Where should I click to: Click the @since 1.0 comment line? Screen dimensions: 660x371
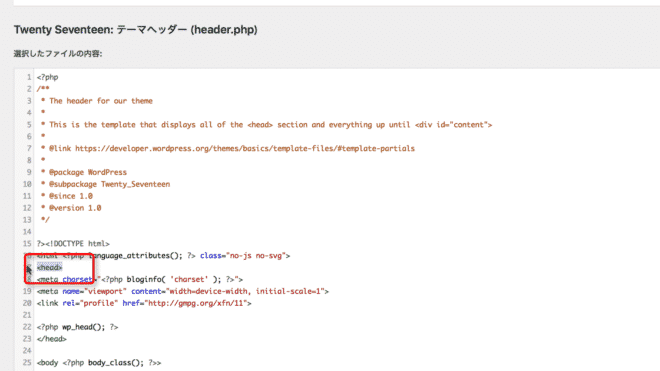tap(67, 196)
